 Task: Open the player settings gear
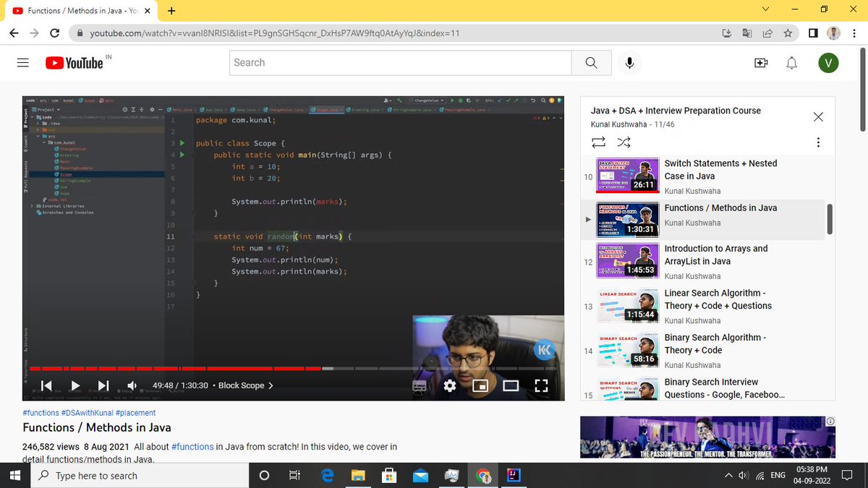coord(450,385)
